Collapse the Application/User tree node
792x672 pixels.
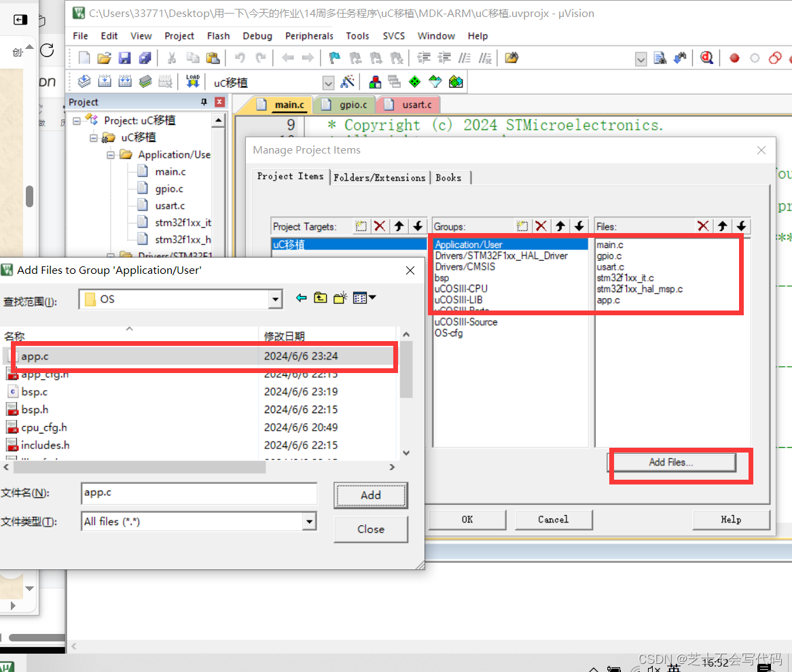pyautogui.click(x=110, y=154)
